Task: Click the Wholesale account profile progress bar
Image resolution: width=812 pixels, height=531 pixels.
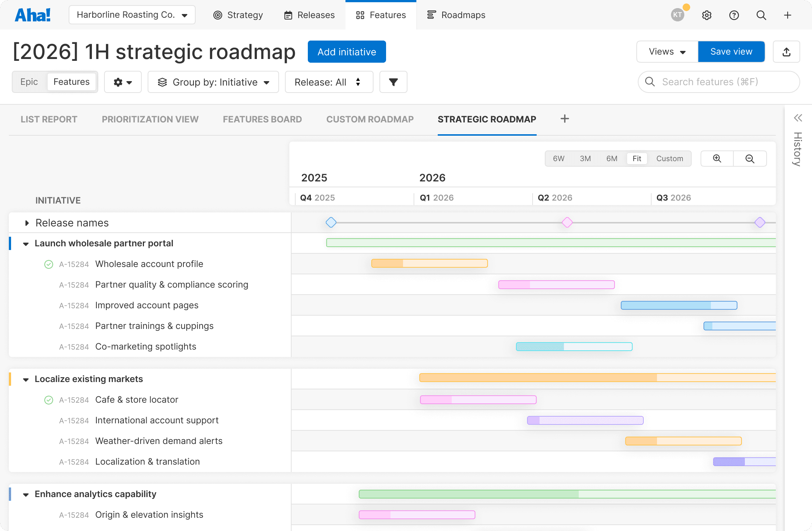Action: (x=429, y=263)
